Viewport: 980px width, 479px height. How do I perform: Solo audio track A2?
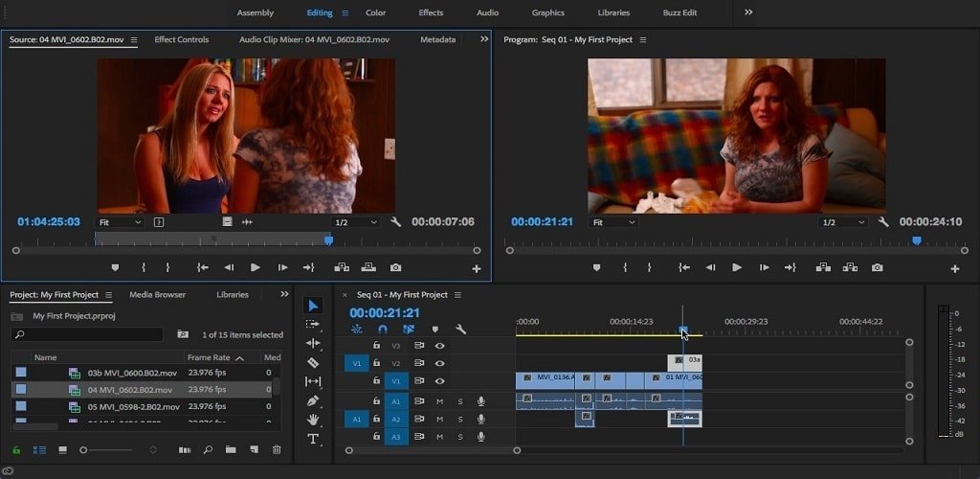click(460, 419)
